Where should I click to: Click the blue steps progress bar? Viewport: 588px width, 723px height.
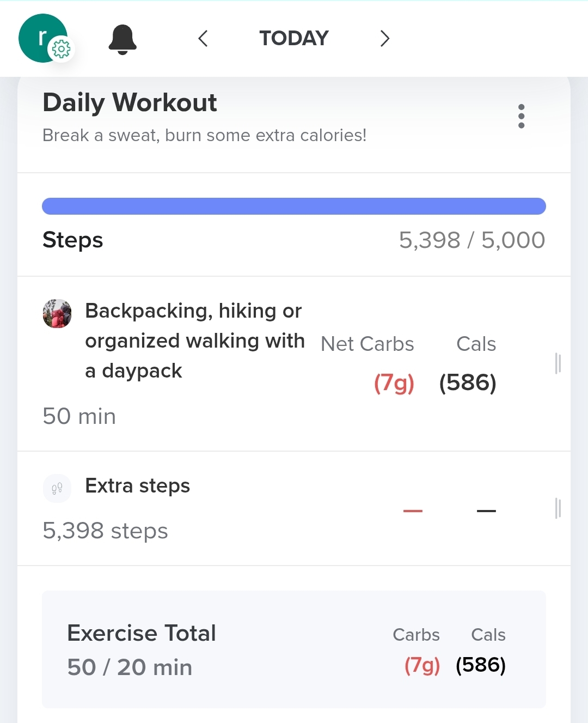[x=294, y=206]
